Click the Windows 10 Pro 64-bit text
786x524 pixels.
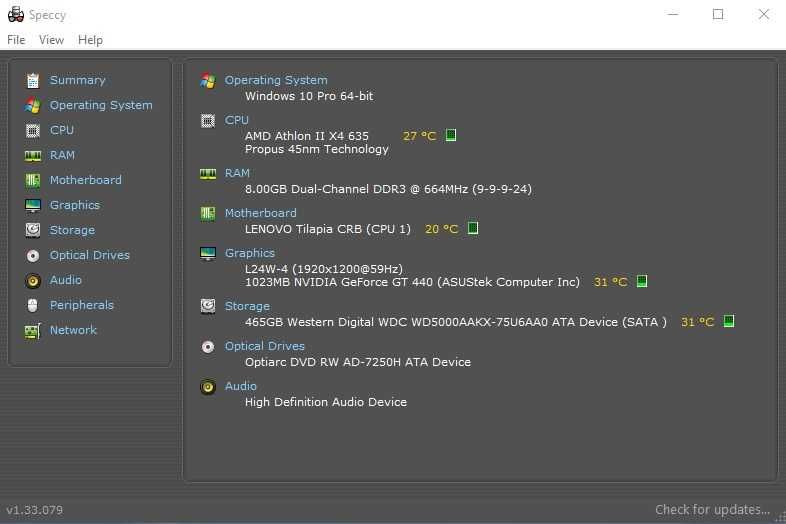(309, 96)
